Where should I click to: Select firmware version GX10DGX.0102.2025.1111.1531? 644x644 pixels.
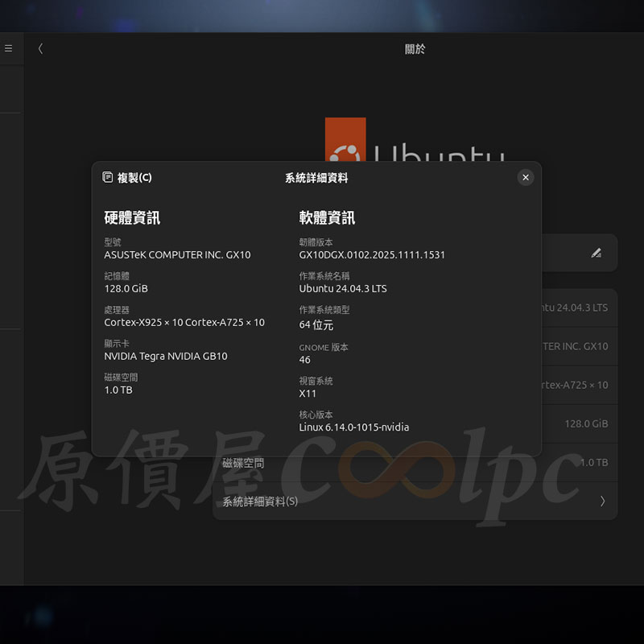372,254
